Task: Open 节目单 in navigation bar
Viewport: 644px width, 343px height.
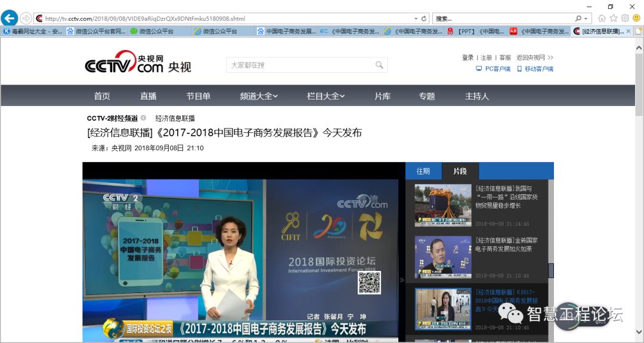Action: (199, 96)
